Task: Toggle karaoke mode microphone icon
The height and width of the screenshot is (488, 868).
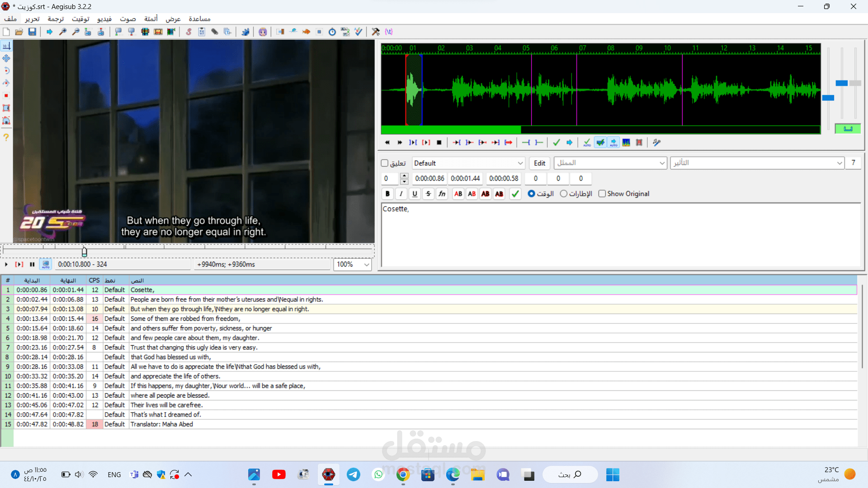Action: click(x=657, y=142)
